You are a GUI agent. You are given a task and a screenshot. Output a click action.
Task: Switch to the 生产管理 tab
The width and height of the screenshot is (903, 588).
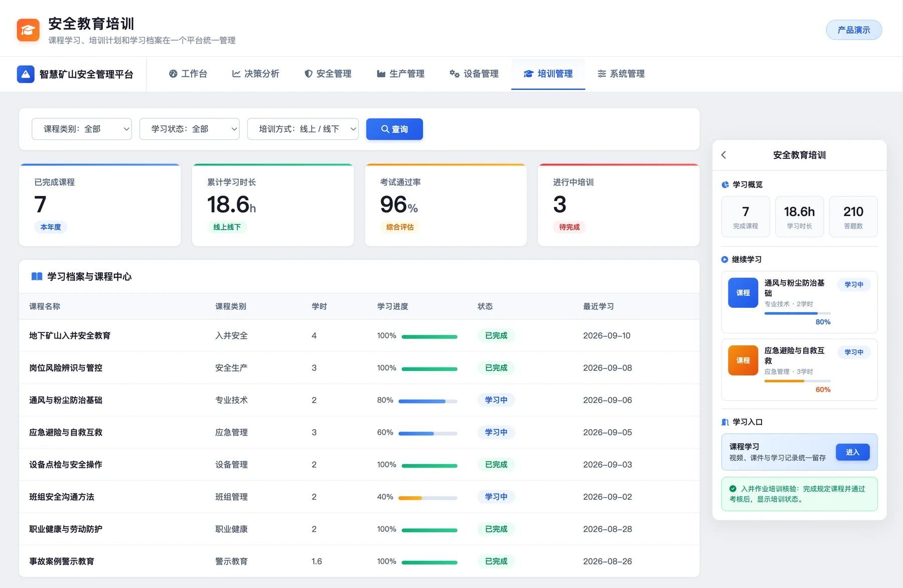tap(401, 74)
